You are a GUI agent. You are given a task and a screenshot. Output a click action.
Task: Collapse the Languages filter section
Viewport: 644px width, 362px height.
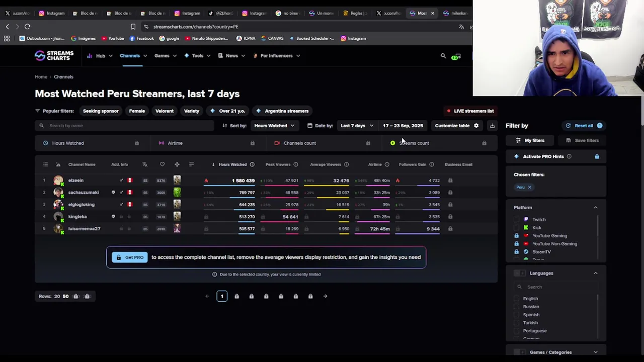(x=595, y=273)
